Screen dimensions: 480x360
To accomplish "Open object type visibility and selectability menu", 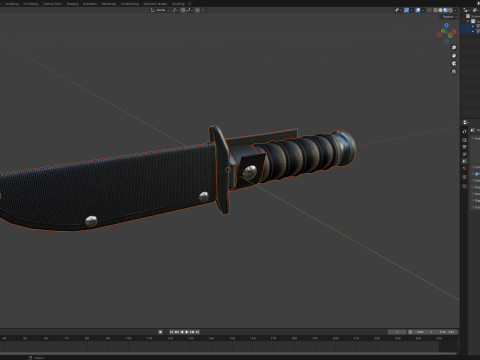I will (398, 10).
